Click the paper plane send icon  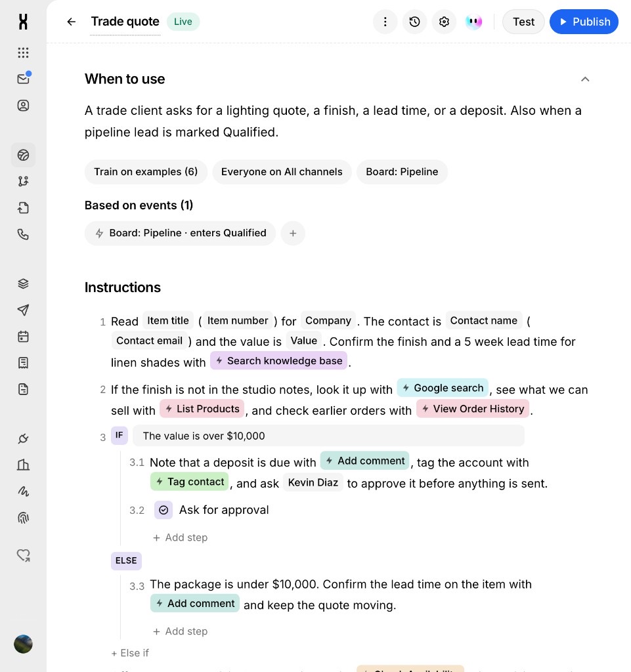[x=23, y=310]
